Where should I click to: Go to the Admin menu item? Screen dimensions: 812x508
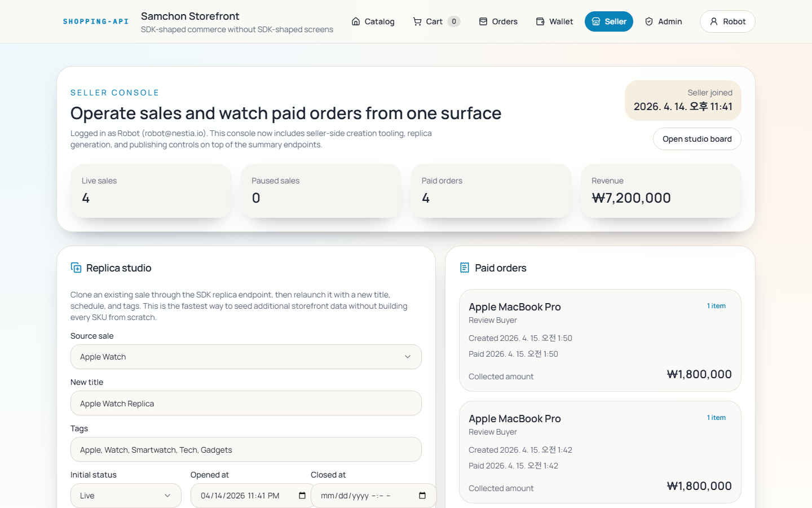(664, 21)
